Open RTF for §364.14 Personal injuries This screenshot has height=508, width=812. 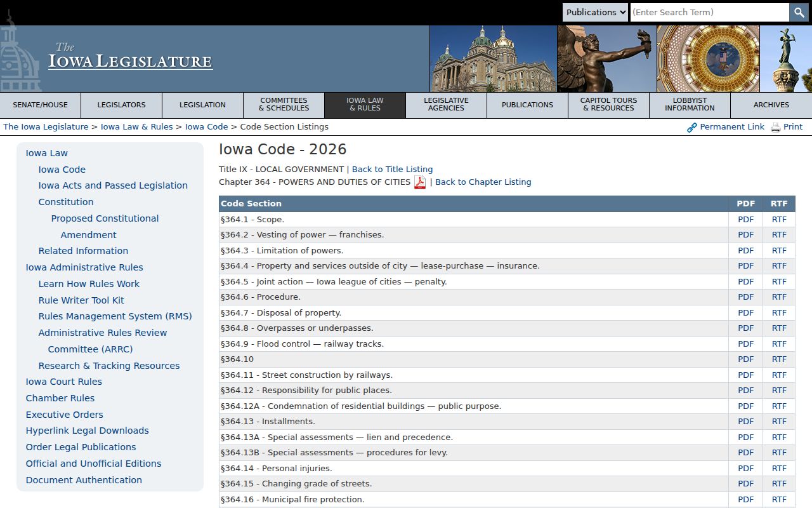[779, 469]
